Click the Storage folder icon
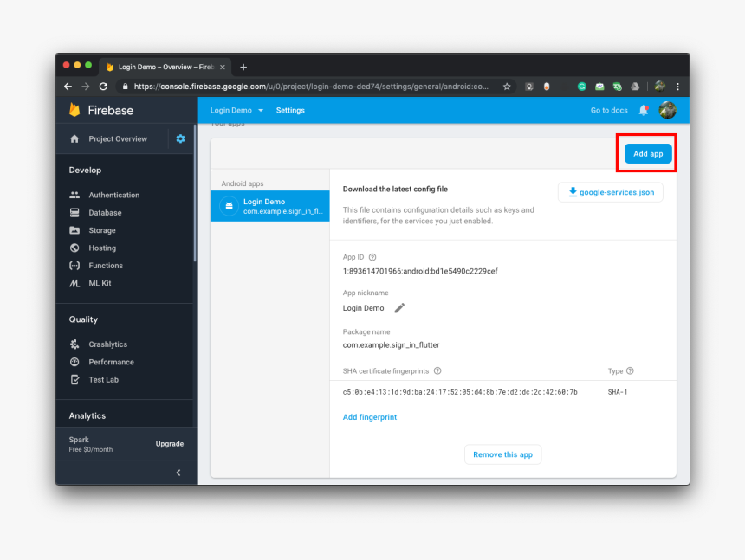 click(74, 230)
